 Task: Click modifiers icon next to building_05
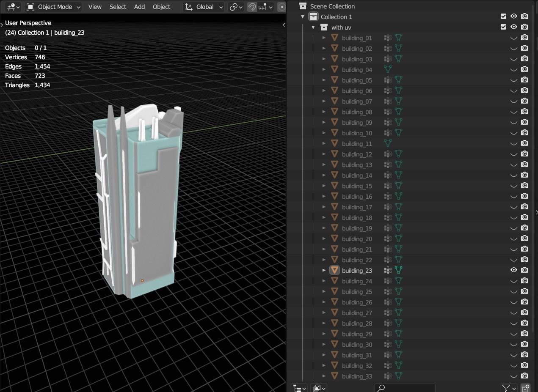click(387, 80)
